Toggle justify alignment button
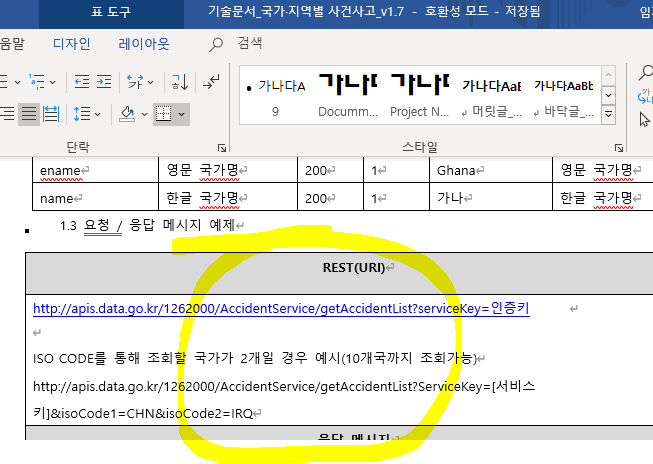This screenshot has height=464, width=653. pos(29,114)
